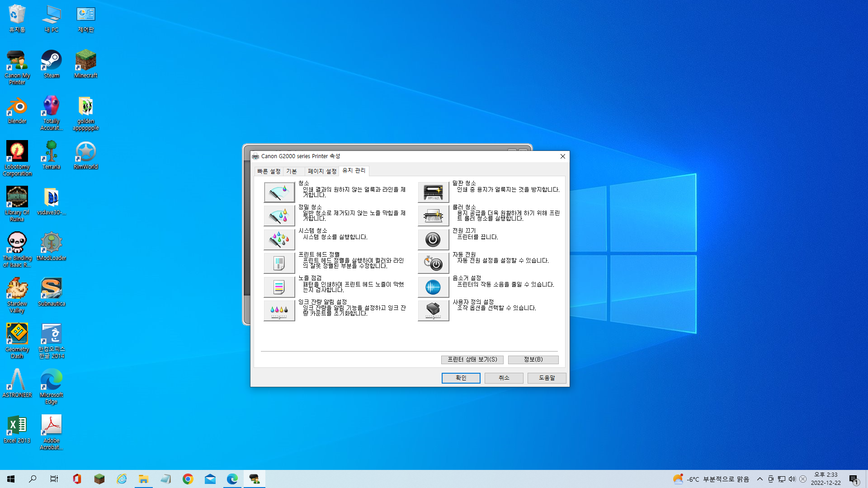This screenshot has width=868, height=488.
Task: Open Custom Settings (사용자 정의 설정) icon
Action: click(433, 310)
